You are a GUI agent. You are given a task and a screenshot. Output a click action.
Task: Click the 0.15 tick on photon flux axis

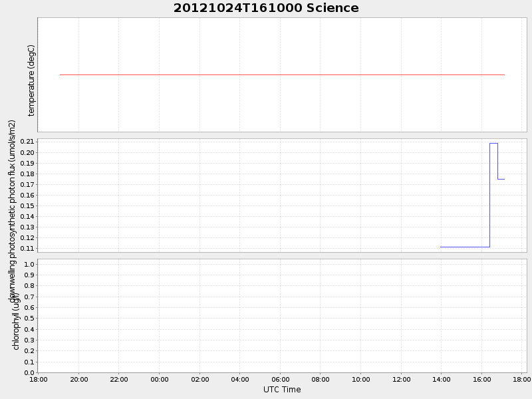(x=27, y=205)
